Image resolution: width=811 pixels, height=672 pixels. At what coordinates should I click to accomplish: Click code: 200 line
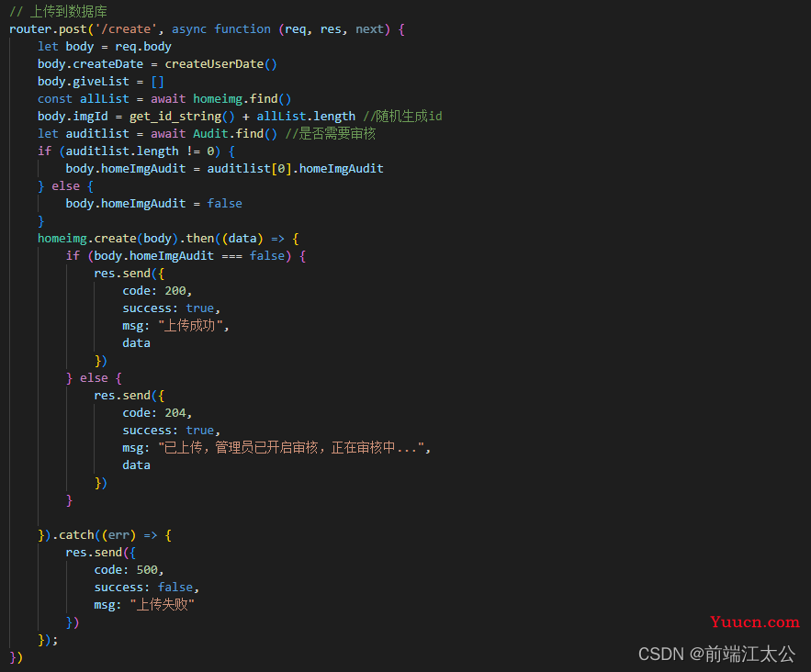(157, 290)
